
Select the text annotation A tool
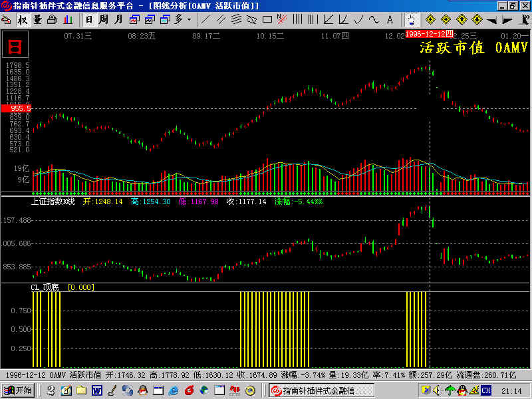tap(390, 20)
